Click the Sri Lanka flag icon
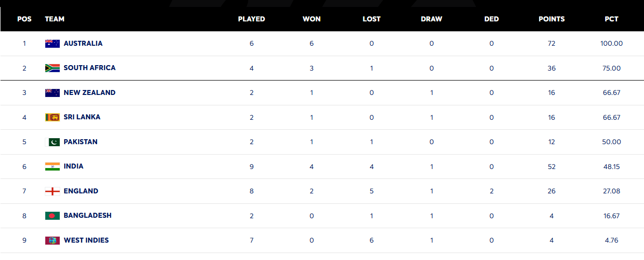This screenshot has height=260, width=644. [52, 117]
